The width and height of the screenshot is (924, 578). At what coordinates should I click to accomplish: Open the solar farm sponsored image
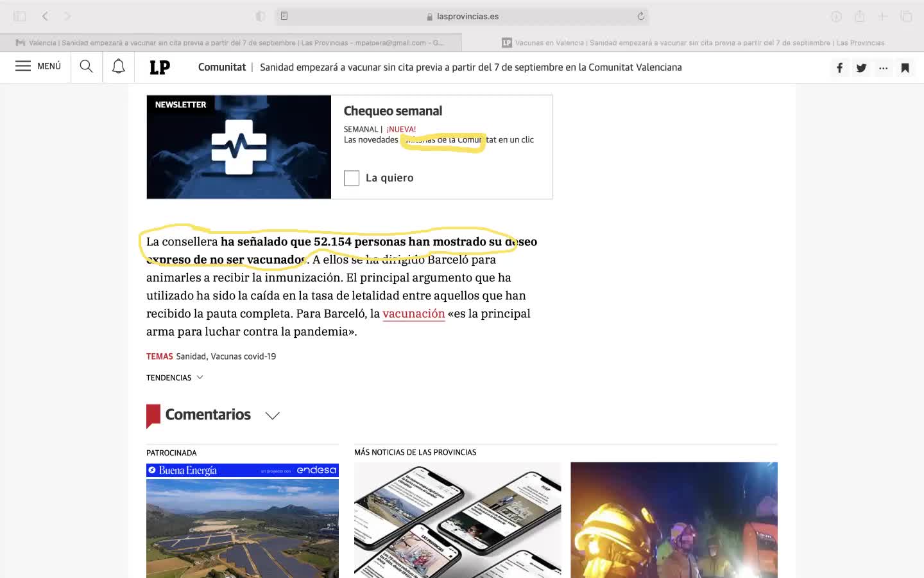point(243,529)
